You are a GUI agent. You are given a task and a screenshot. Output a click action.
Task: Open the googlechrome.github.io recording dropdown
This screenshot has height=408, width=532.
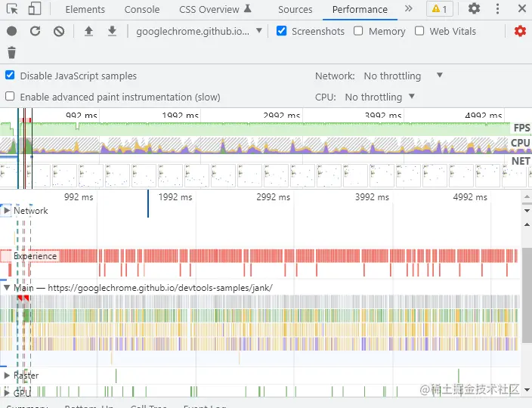(199, 31)
